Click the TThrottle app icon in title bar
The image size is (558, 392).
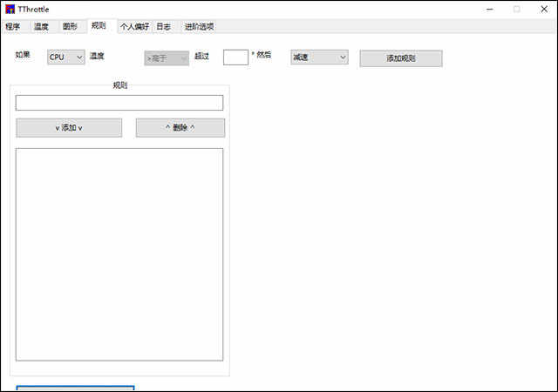pos(10,10)
